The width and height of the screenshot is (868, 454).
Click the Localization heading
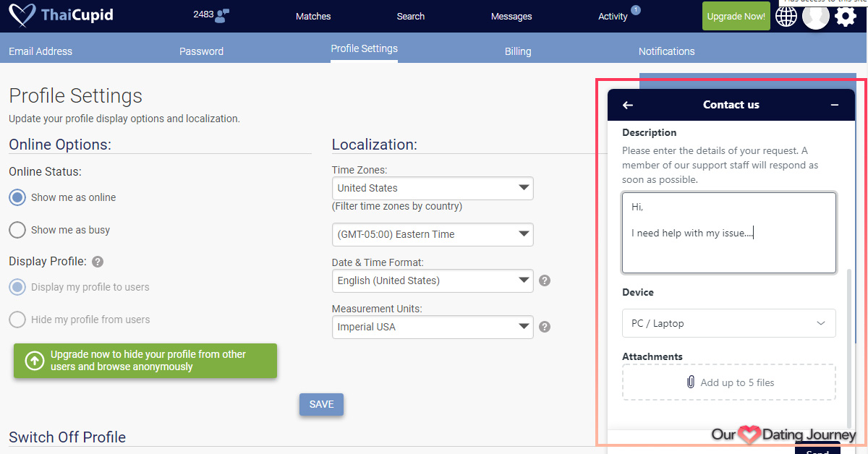click(375, 145)
